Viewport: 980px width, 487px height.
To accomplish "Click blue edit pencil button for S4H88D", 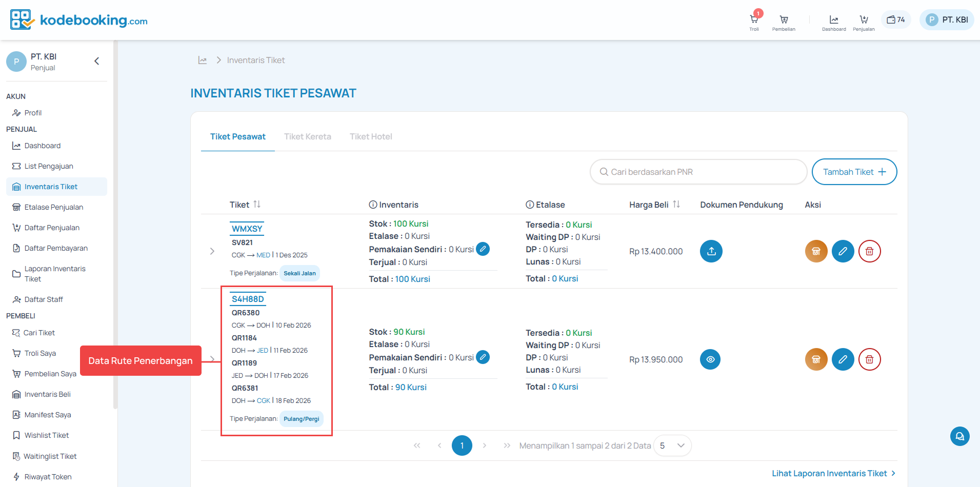I will pos(843,359).
